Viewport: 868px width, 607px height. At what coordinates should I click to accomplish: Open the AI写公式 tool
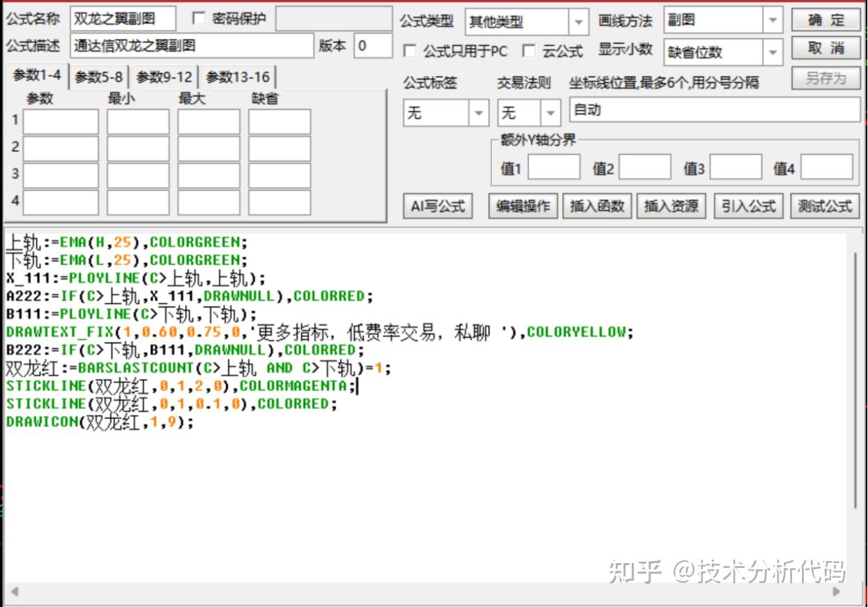point(438,206)
